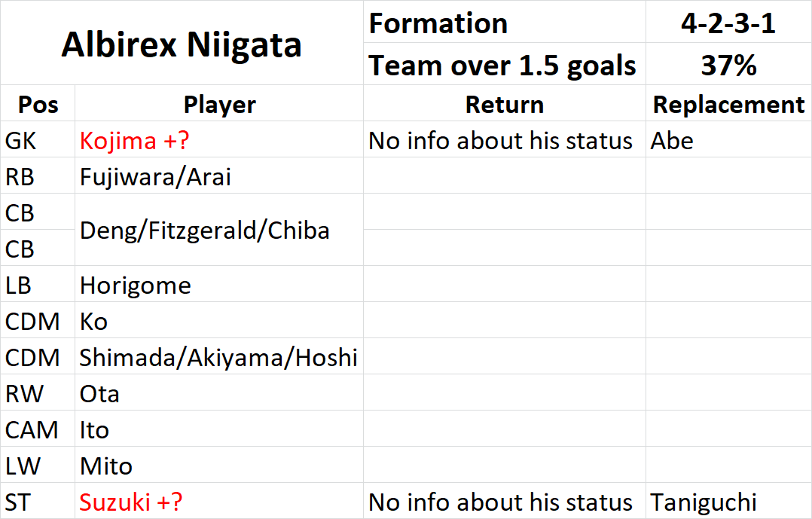Viewport: 812px width, 519px height.
Task: Click the CAM position cell
Action: pyautogui.click(x=38, y=429)
